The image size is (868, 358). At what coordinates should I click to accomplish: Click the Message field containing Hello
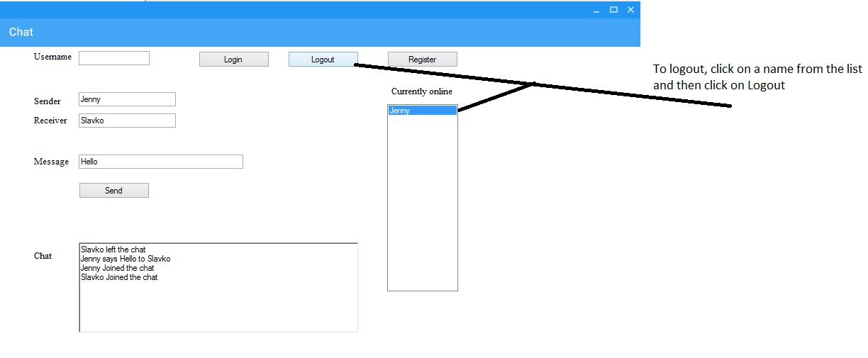click(x=161, y=162)
